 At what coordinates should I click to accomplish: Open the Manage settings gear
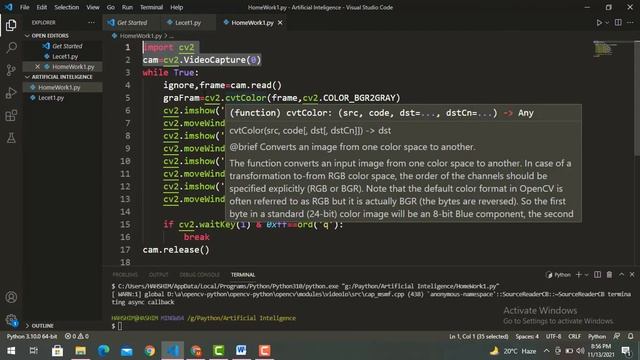[x=11, y=320]
